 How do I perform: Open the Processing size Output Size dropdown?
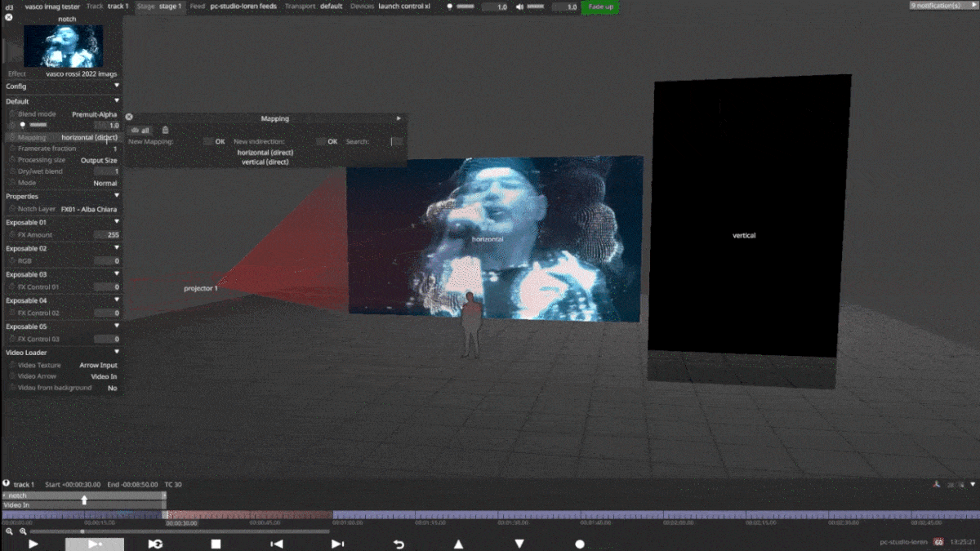99,160
